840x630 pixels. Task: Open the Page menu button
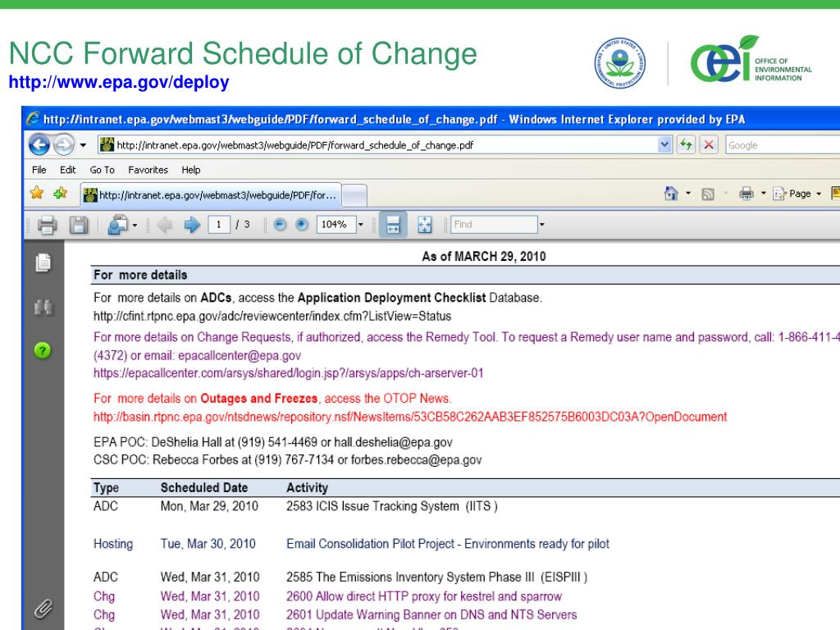tap(797, 194)
